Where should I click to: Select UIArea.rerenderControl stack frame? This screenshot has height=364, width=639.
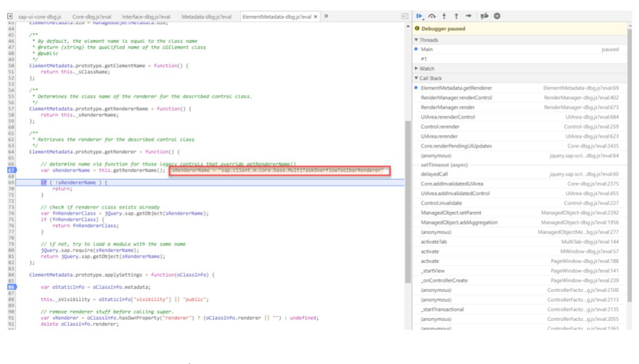520,117
